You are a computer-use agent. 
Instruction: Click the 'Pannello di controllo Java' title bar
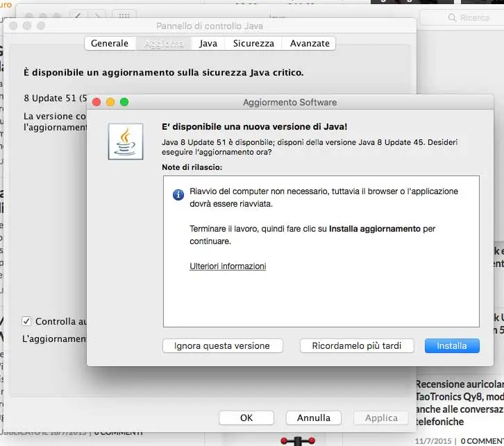pos(210,26)
